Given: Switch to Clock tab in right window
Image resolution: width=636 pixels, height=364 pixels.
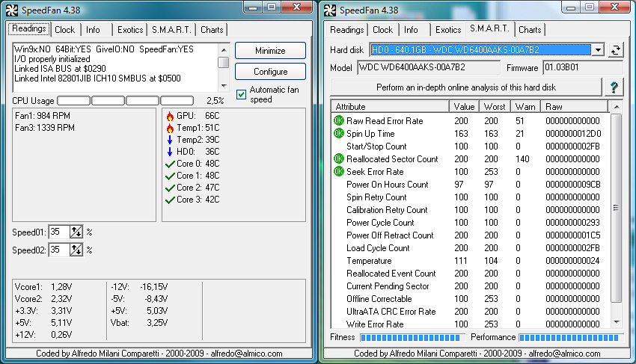Looking at the screenshot, I should pos(383,30).
